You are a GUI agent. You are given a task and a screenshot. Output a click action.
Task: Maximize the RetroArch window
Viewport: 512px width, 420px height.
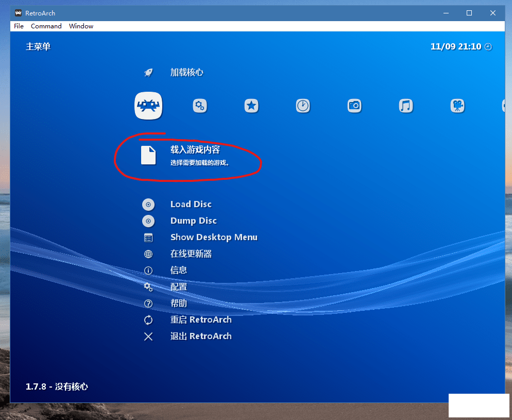[x=469, y=13]
